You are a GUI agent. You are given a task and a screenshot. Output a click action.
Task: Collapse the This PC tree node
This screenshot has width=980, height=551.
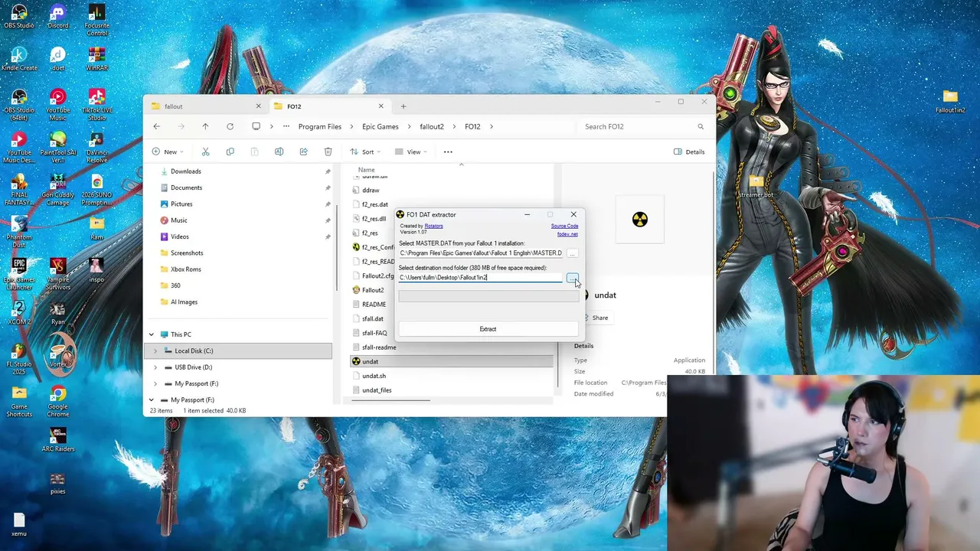point(151,334)
